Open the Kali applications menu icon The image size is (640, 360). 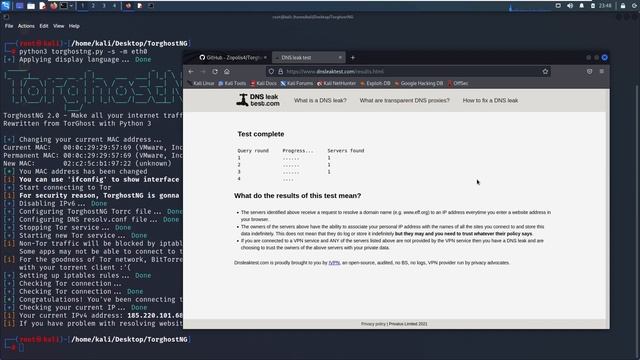coord(5,6)
